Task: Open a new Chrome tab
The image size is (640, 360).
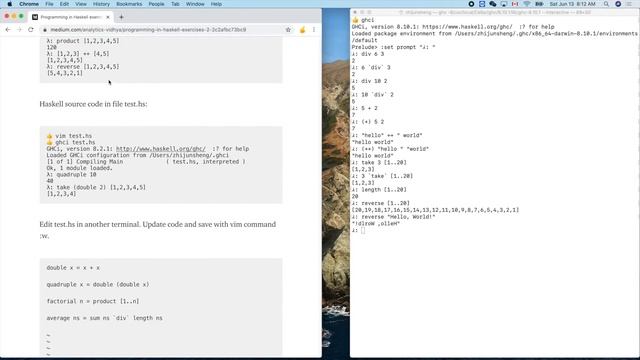Action: pyautogui.click(x=121, y=17)
